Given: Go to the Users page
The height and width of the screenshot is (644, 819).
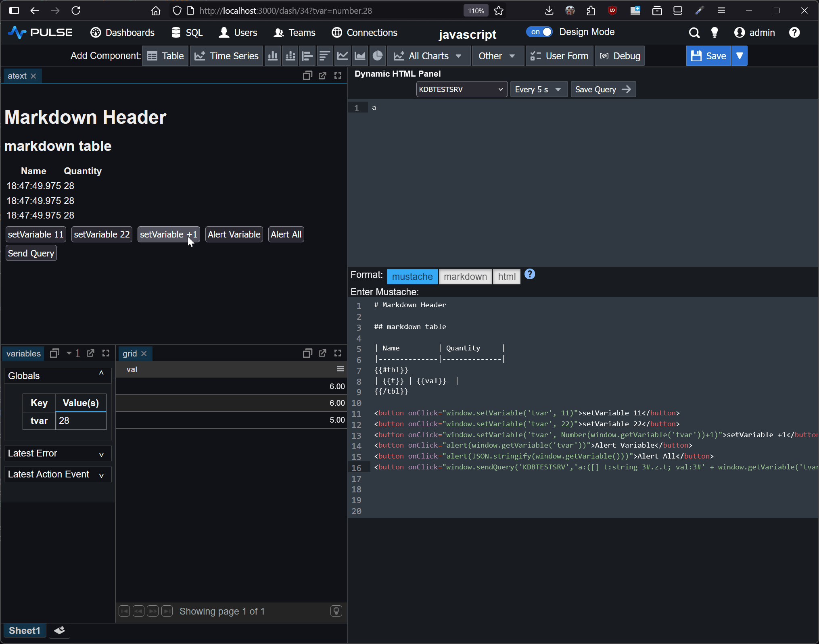Looking at the screenshot, I should (238, 33).
